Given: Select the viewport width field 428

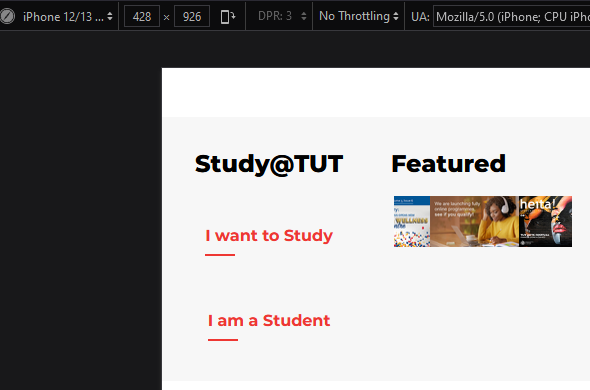Looking at the screenshot, I should point(142,17).
